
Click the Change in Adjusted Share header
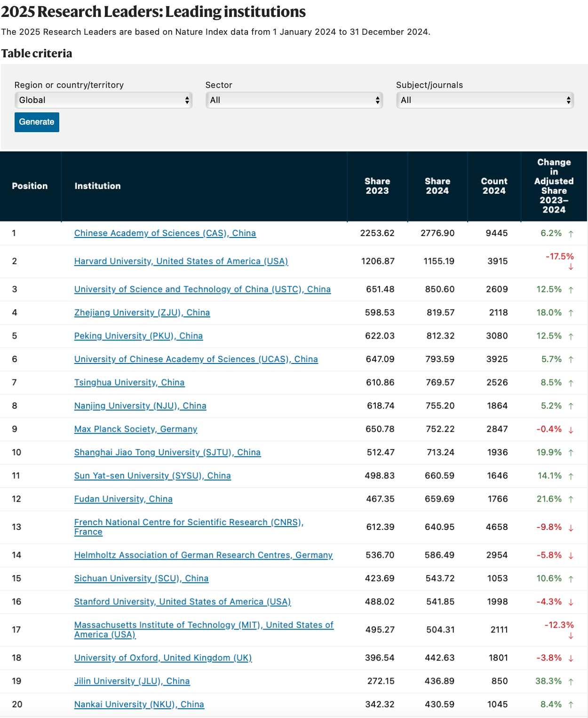pyautogui.click(x=554, y=186)
